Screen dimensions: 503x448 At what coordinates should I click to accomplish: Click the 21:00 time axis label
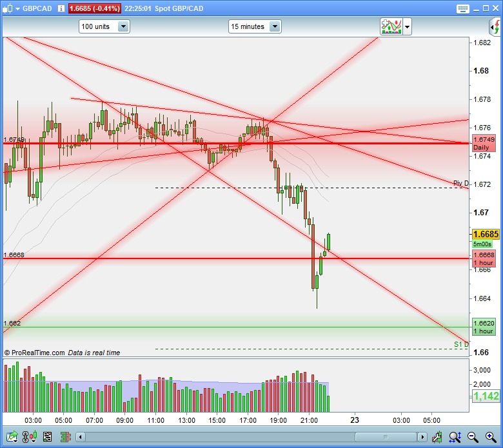tap(310, 420)
